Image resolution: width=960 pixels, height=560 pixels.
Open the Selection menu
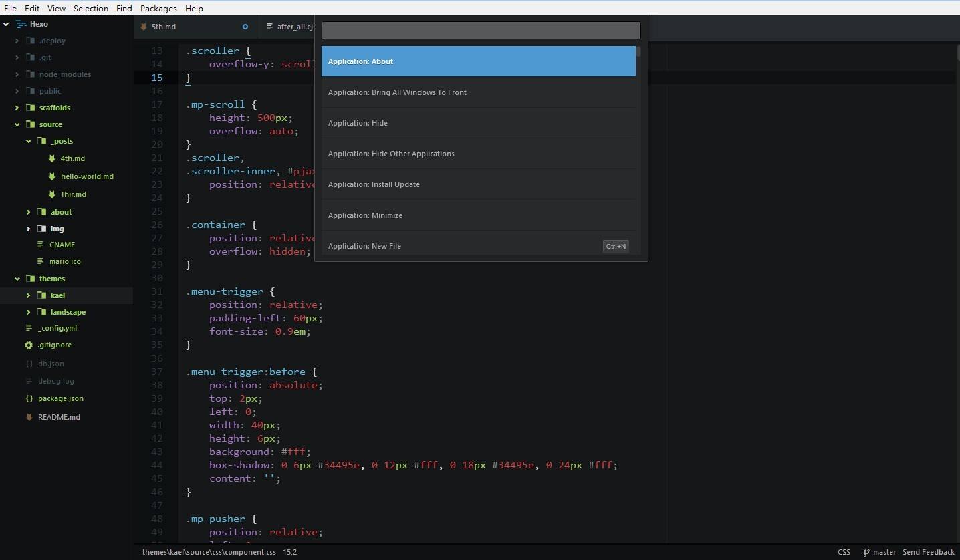pos(90,8)
